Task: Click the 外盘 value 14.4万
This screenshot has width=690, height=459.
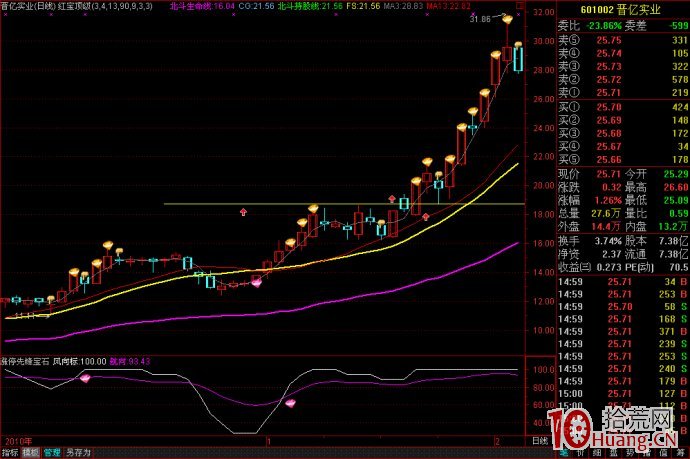Action: pos(606,227)
